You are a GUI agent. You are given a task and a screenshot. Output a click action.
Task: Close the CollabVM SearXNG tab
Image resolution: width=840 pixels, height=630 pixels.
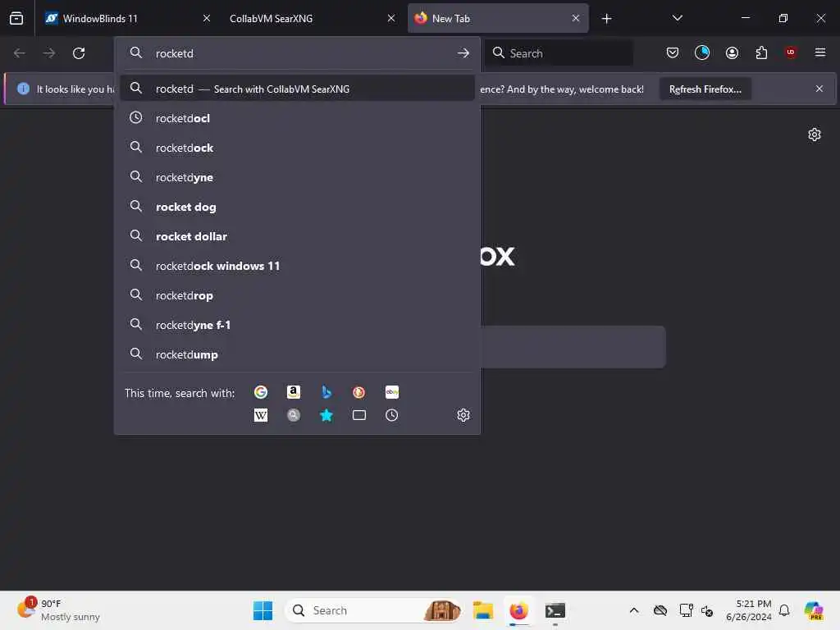coord(391,18)
